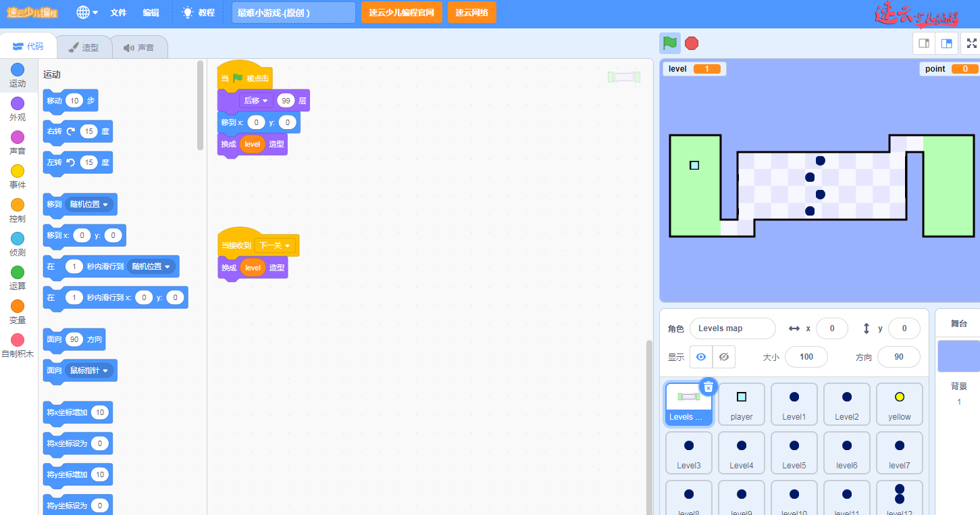Screen dimensions: 980x515
Task: Switch to small stage layout
Action: [x=923, y=43]
